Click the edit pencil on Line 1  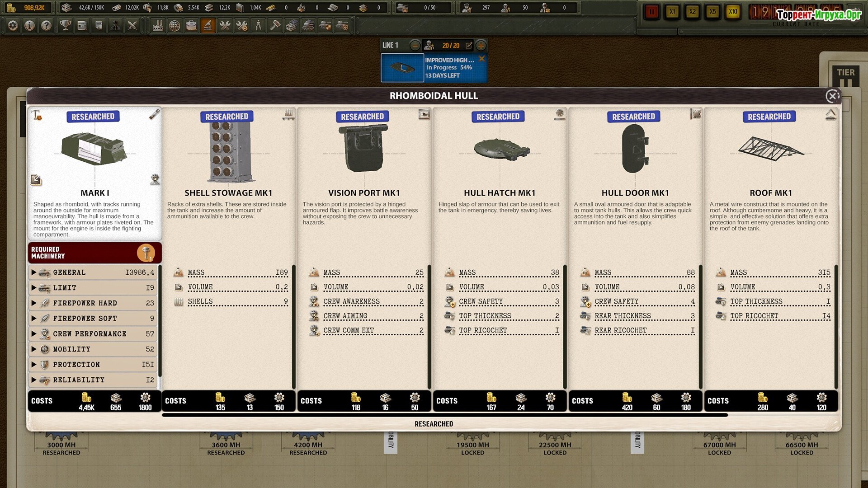click(x=469, y=45)
